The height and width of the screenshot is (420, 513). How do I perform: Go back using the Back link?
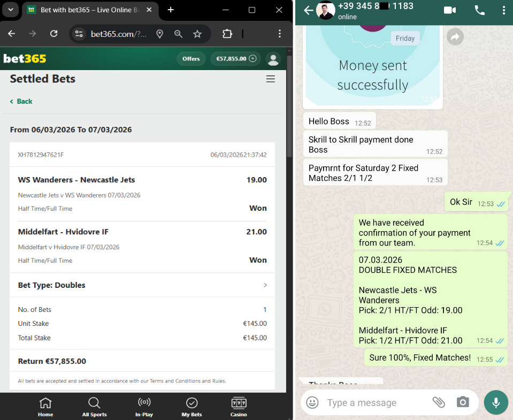pyautogui.click(x=21, y=101)
